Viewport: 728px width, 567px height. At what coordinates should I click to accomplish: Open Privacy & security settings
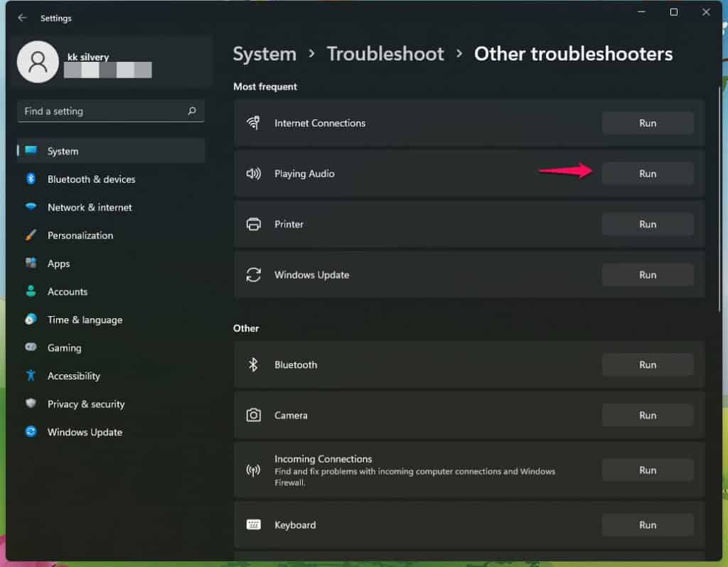click(111, 404)
